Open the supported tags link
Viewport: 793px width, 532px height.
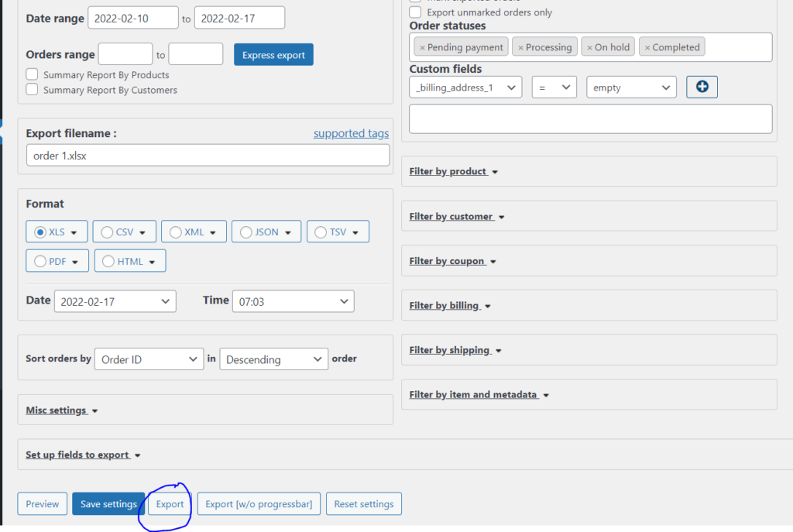point(351,133)
